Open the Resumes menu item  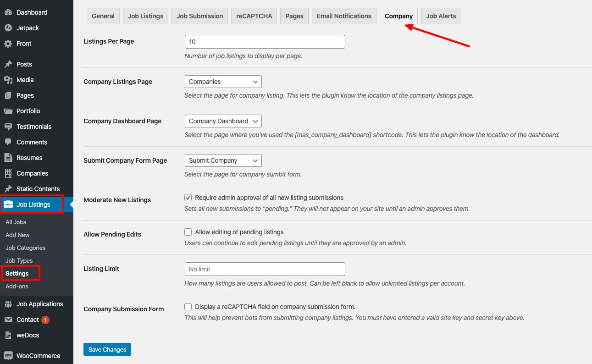(x=37, y=158)
